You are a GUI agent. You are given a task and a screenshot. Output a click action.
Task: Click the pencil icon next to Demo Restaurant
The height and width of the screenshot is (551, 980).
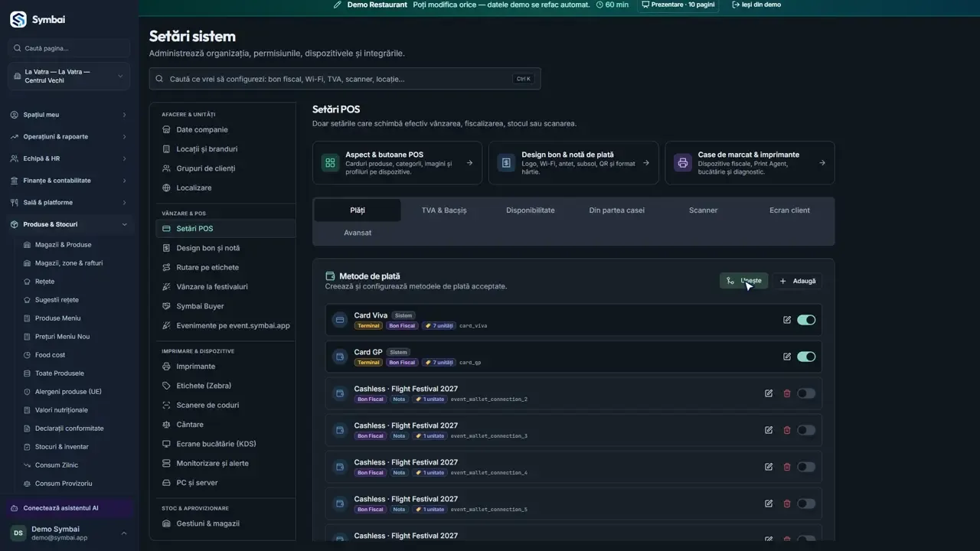click(338, 5)
